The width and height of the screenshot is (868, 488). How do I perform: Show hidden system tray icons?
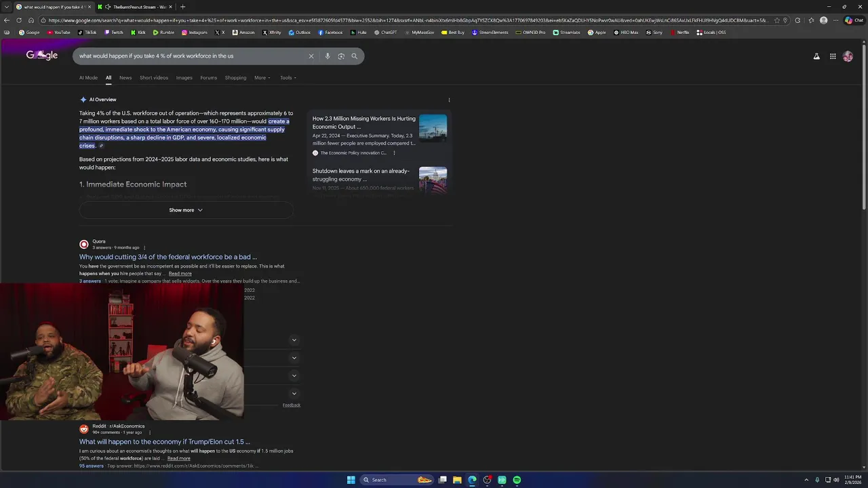point(806,480)
